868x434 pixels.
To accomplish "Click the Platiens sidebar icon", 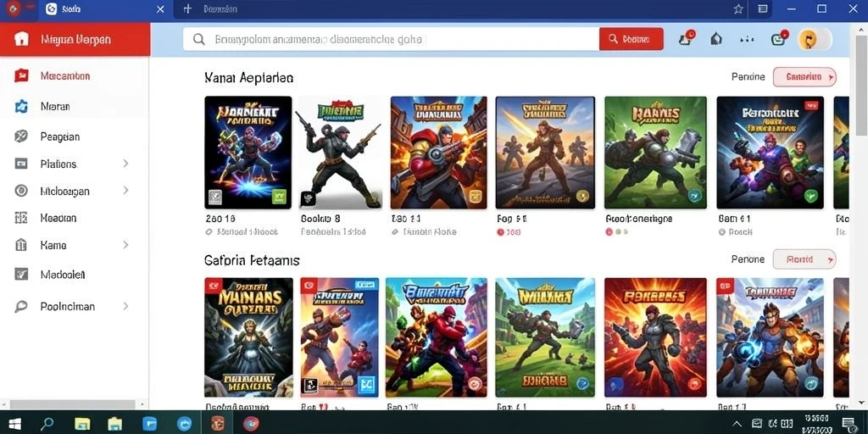I will (x=21, y=164).
